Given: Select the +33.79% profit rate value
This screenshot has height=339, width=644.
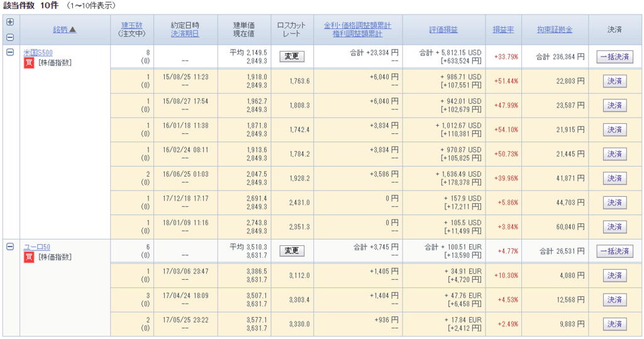Looking at the screenshot, I should click(506, 57).
